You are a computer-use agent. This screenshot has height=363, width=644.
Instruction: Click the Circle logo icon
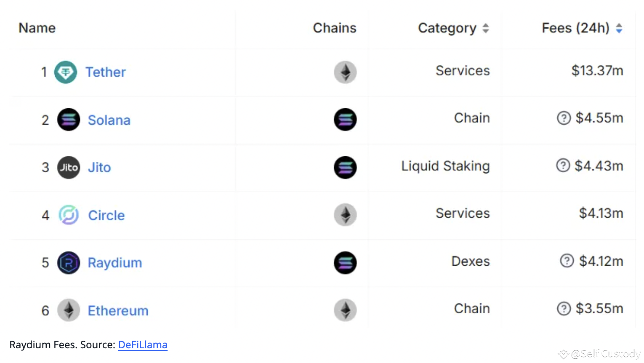[69, 215]
